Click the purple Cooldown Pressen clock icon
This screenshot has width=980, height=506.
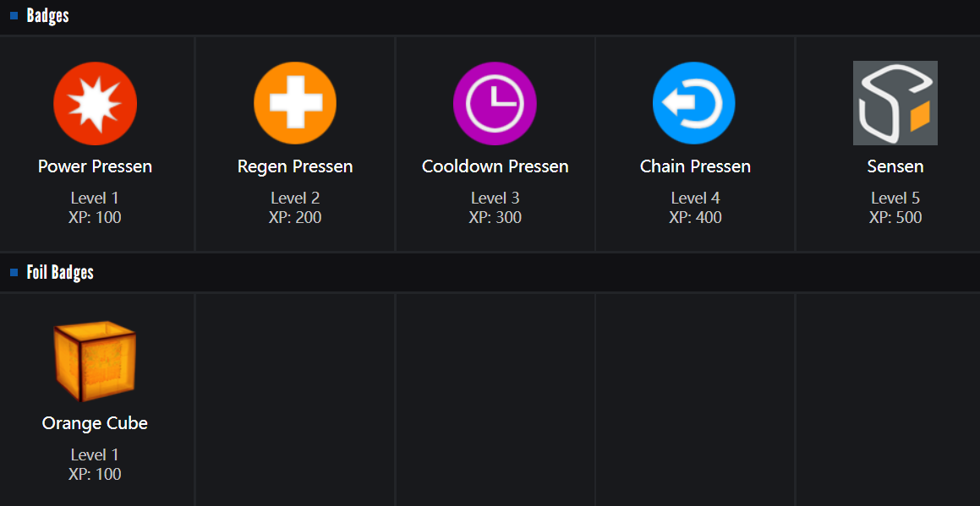pos(495,103)
